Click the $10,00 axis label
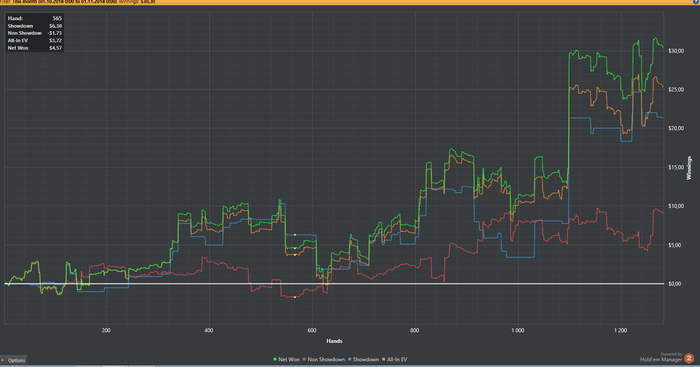Viewport: 700px width, 367px height. [x=676, y=206]
